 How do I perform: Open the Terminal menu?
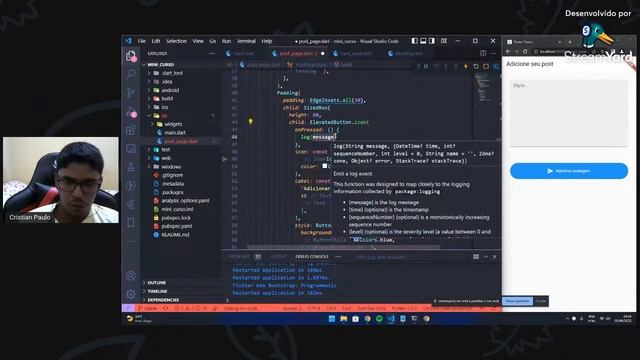click(247, 41)
